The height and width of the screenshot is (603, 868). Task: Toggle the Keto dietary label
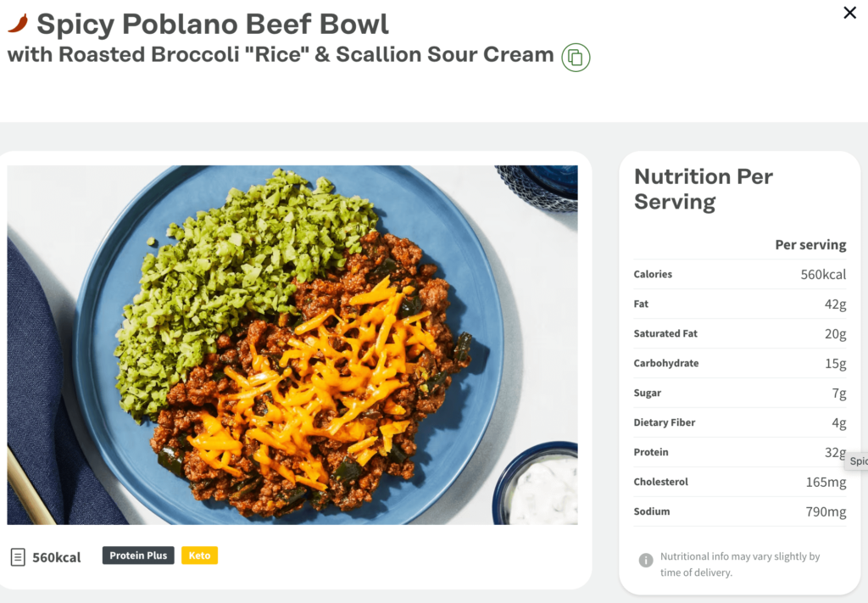[x=199, y=556]
